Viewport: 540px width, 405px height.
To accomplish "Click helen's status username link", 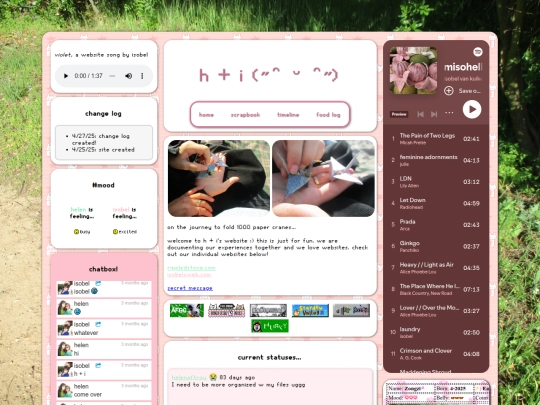I will click(189, 377).
